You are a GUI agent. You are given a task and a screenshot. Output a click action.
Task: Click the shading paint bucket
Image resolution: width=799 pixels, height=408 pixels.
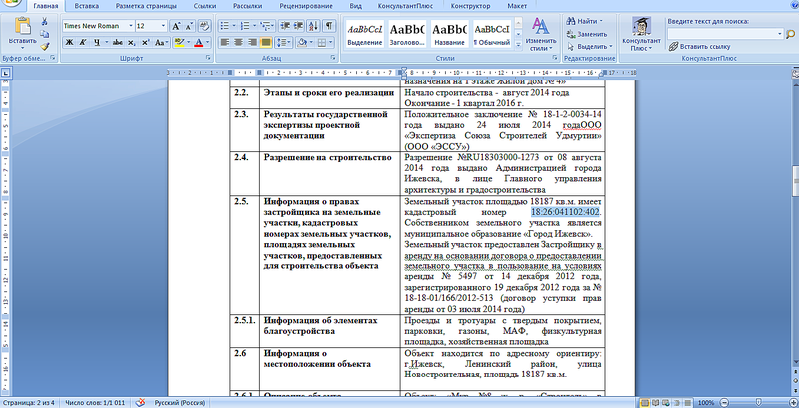pos(301,42)
